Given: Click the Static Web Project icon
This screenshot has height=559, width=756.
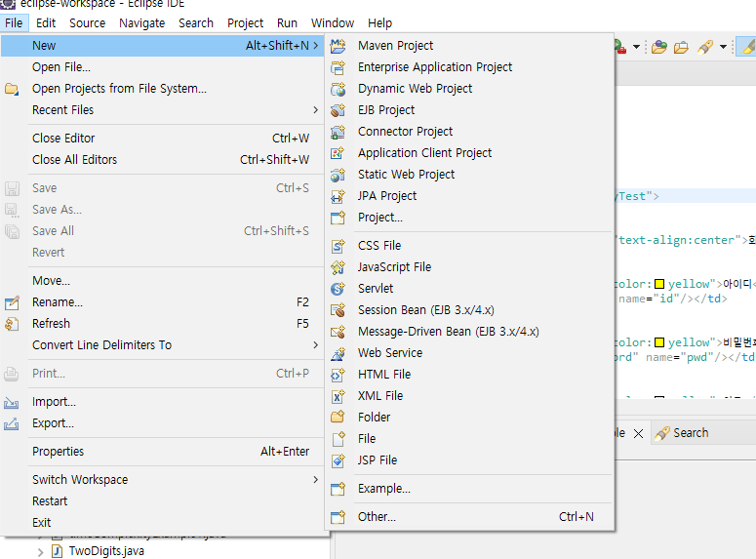Looking at the screenshot, I should (x=338, y=175).
